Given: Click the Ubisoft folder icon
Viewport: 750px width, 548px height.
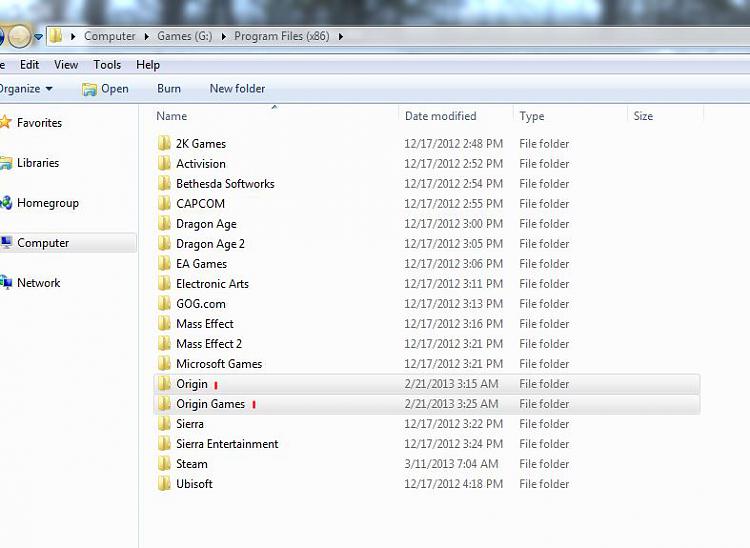Looking at the screenshot, I should click(164, 484).
